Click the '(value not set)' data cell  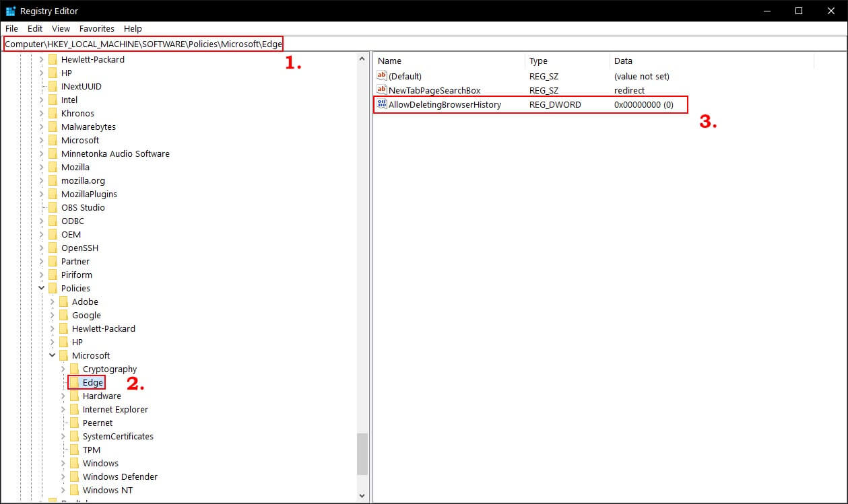click(641, 76)
